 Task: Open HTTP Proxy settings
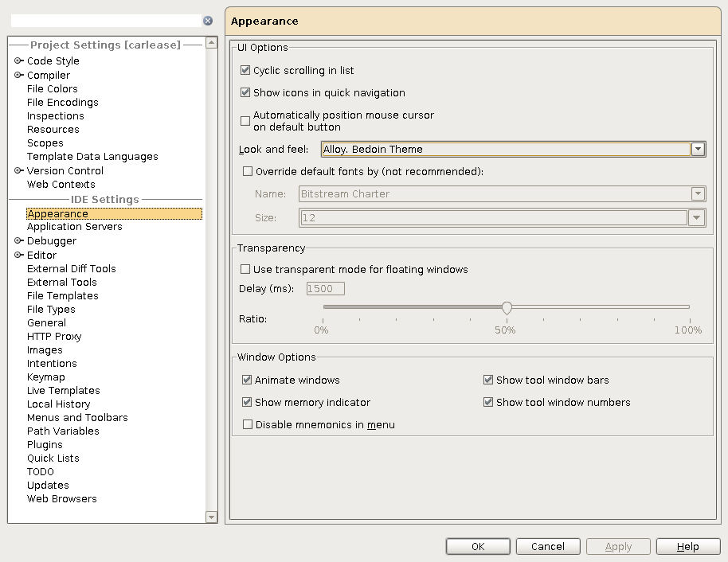(54, 336)
